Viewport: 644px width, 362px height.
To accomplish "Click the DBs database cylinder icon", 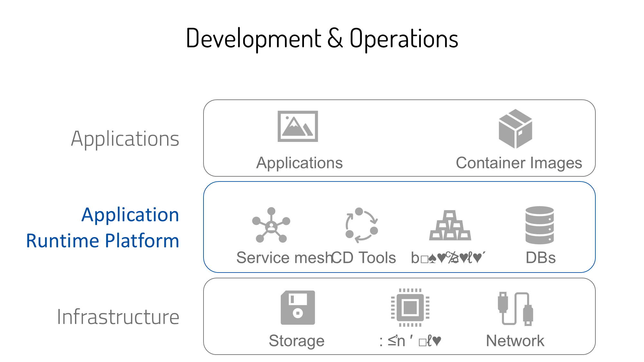I will 539,225.
